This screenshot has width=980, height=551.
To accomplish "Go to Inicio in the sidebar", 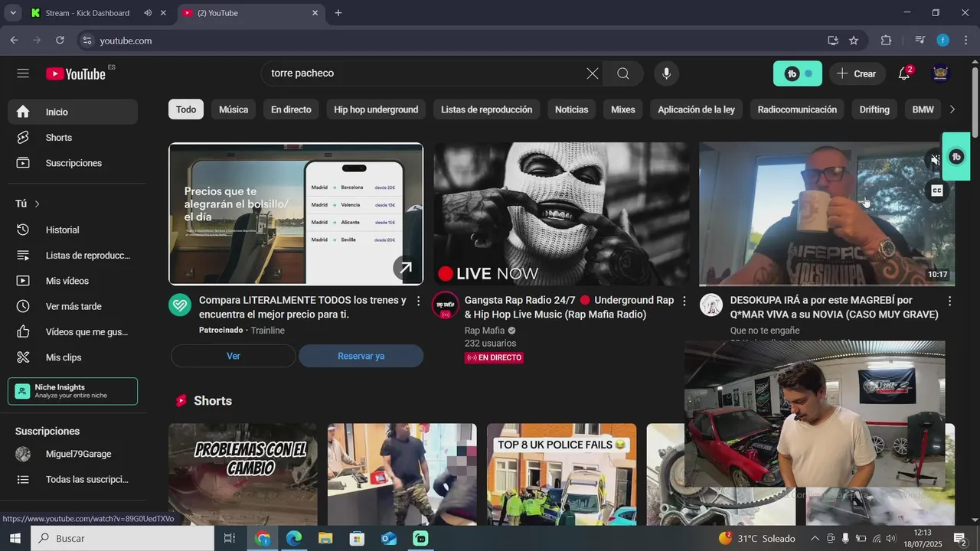I will pyautogui.click(x=73, y=112).
